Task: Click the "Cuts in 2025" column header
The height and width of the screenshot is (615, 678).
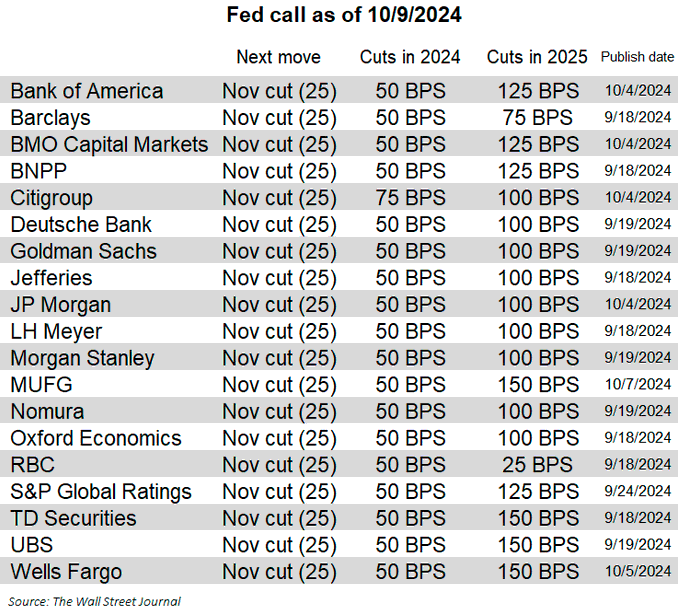Action: point(537,57)
